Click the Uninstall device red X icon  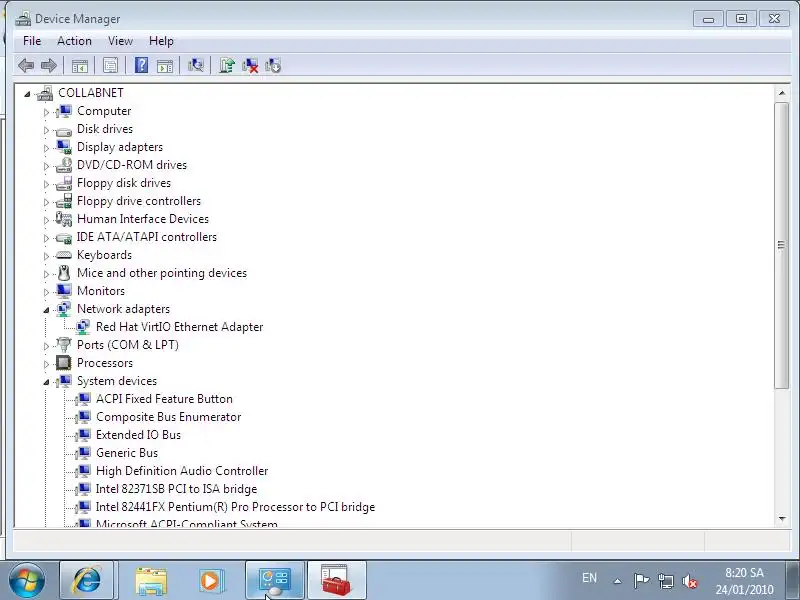250,65
